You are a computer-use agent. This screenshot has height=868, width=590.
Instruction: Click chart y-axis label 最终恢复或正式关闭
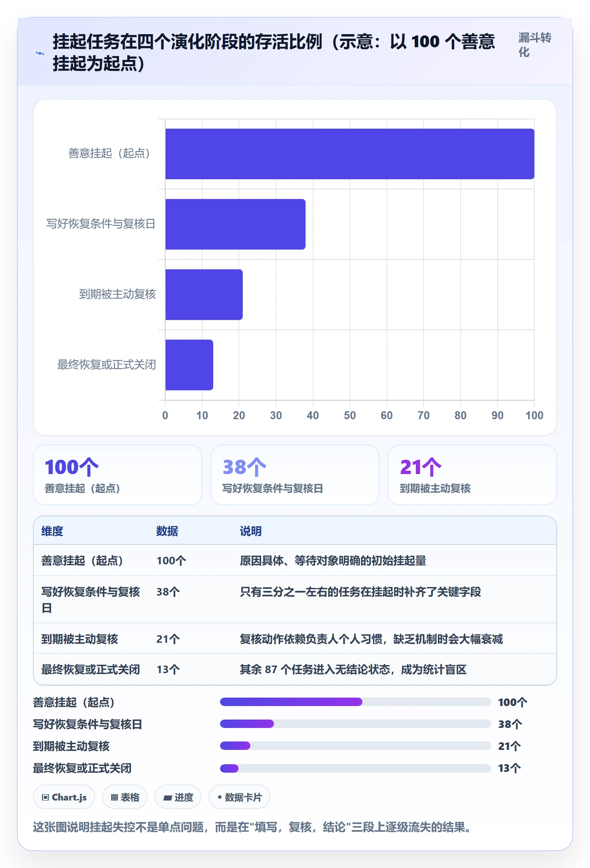pyautogui.click(x=107, y=364)
